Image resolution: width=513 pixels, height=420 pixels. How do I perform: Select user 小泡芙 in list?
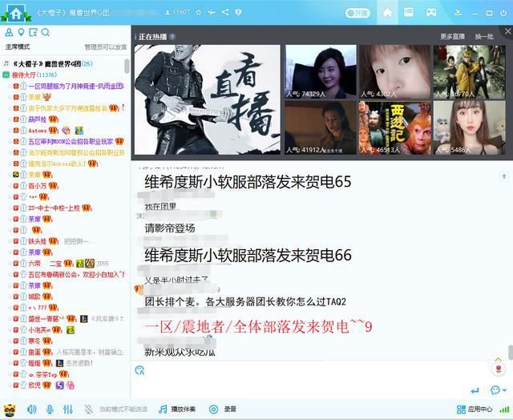(x=39, y=330)
